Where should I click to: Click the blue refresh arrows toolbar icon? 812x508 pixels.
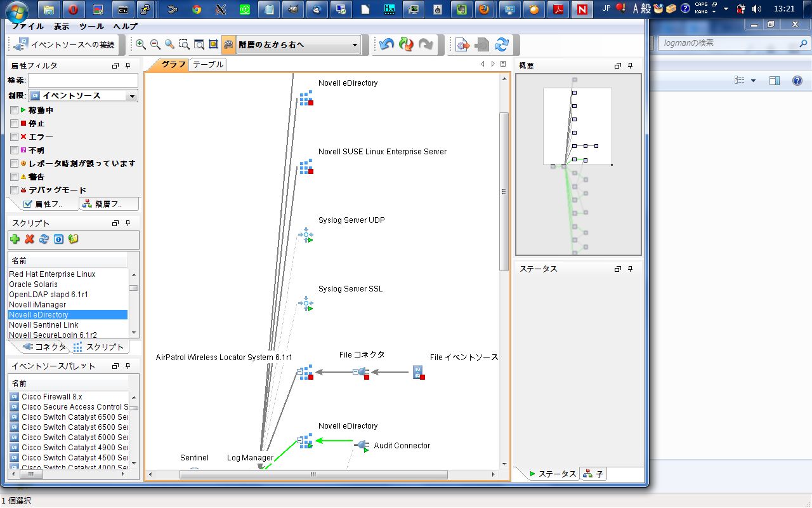502,44
